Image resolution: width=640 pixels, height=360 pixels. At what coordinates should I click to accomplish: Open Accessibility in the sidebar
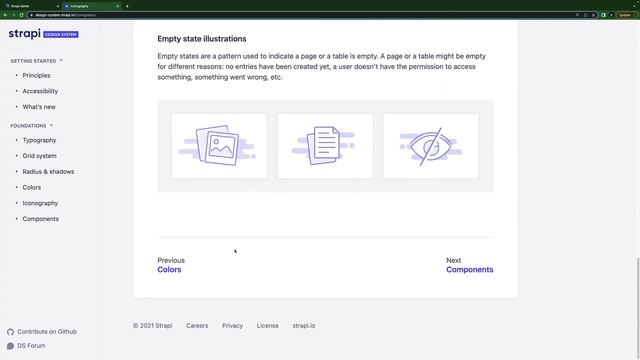pyautogui.click(x=40, y=91)
